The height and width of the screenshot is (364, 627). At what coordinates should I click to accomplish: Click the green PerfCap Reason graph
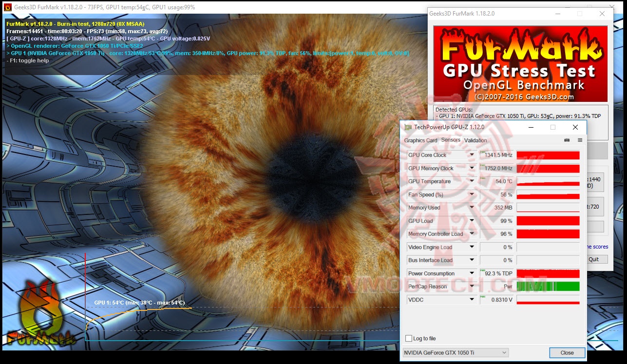[x=548, y=287]
